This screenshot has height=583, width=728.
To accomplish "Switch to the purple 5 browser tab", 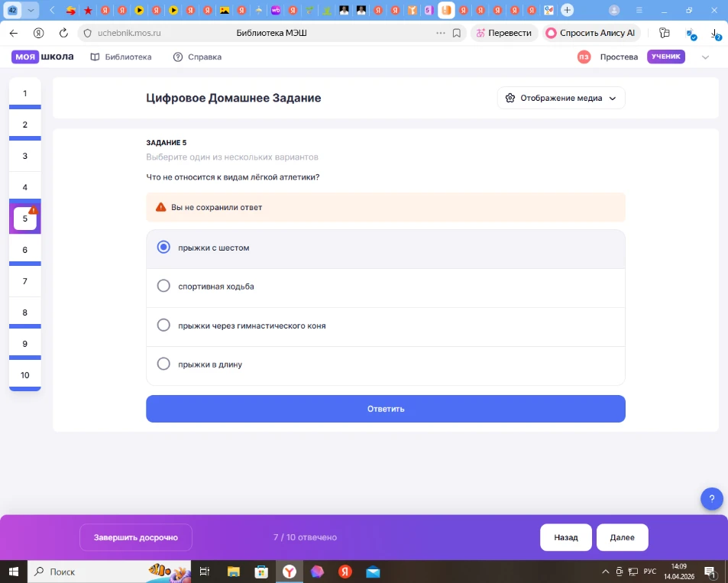I will (429, 10).
